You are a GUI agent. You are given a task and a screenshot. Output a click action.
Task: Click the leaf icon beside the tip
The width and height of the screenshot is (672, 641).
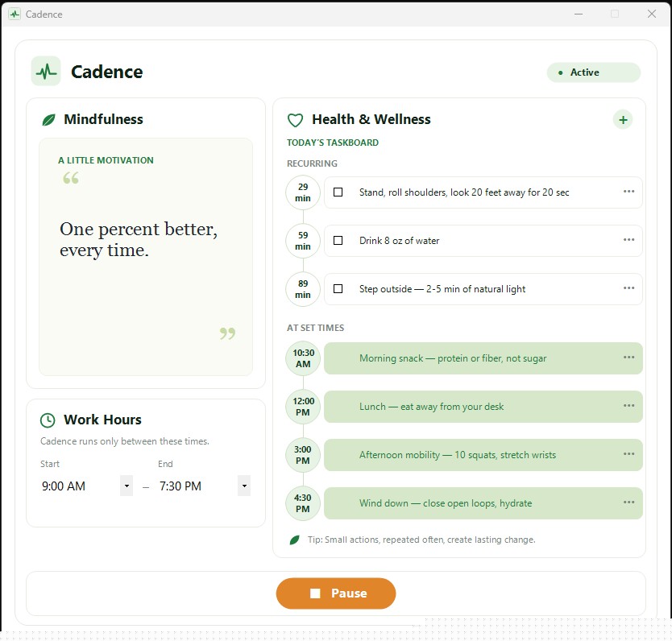(294, 540)
